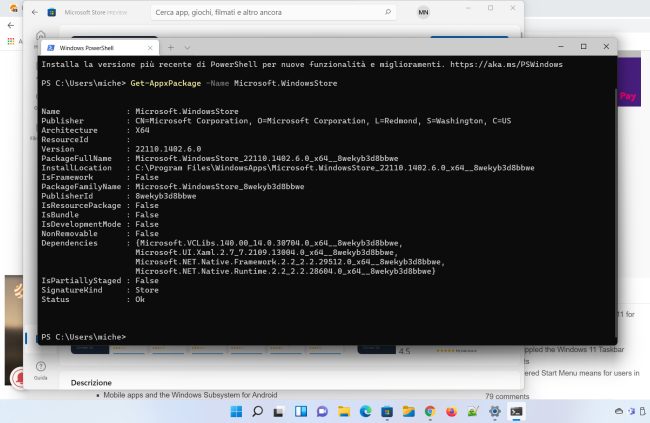Switch to Microsoft Store on taskbar

(387, 411)
